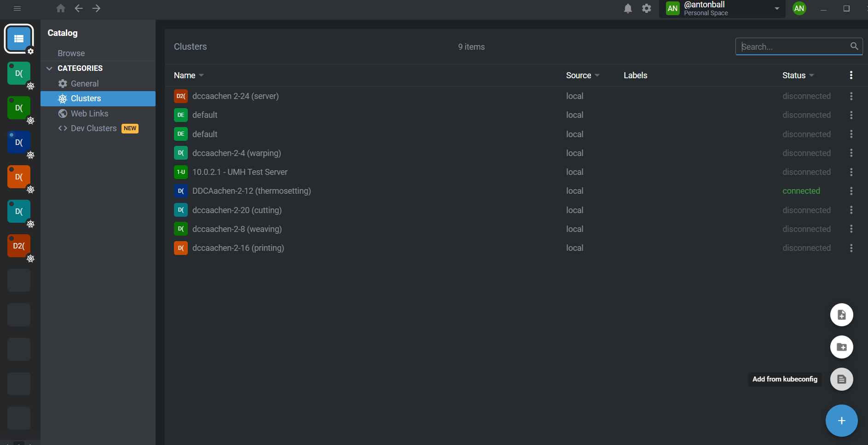This screenshot has width=868, height=445.
Task: Click the Search input field
Action: coord(794,46)
